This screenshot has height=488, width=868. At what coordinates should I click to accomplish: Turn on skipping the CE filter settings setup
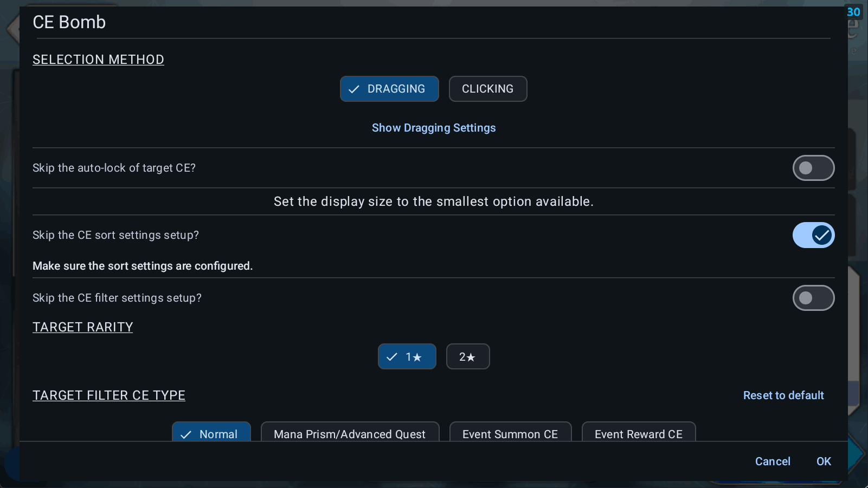813,298
